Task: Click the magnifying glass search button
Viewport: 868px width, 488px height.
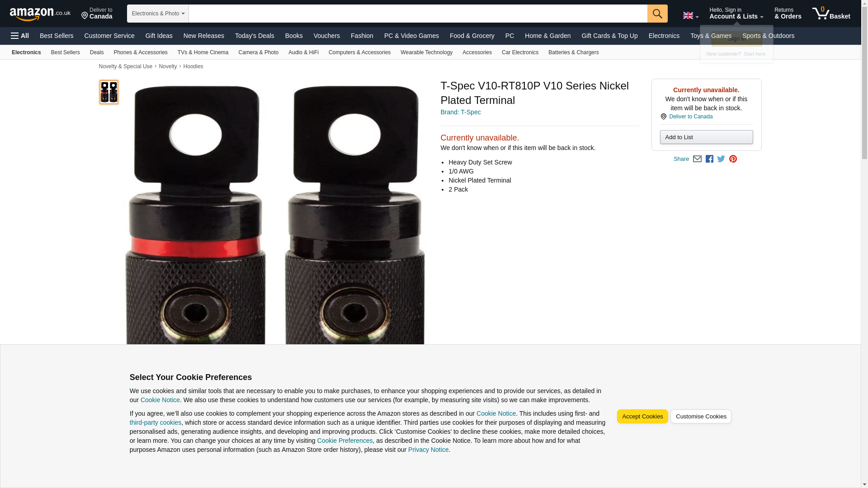Action: coord(657,14)
